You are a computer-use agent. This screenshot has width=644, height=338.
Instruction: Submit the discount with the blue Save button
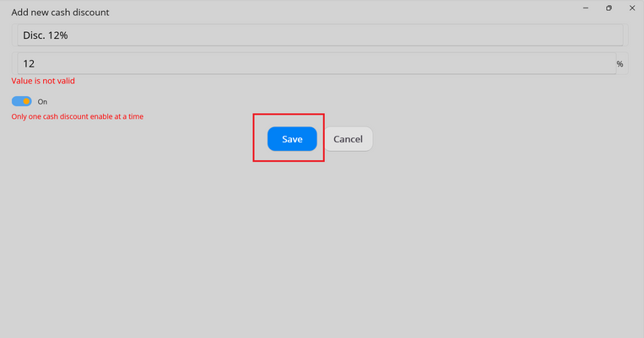point(292,139)
